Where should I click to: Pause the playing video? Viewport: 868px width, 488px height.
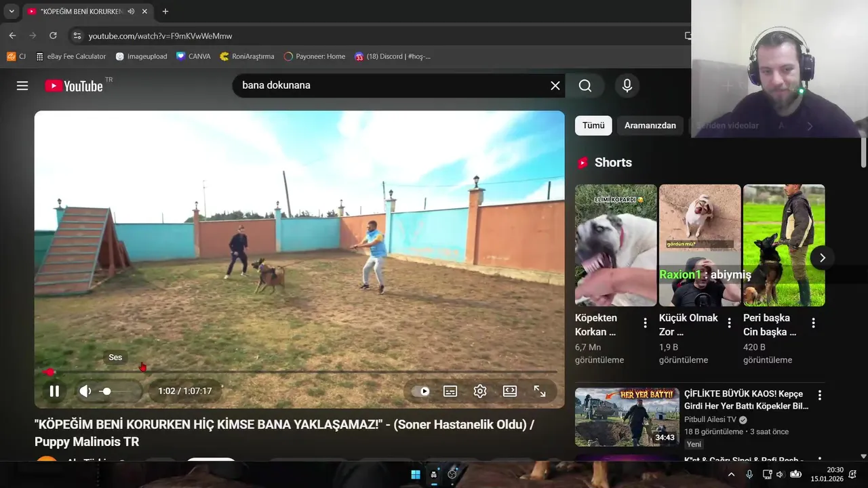(x=54, y=391)
